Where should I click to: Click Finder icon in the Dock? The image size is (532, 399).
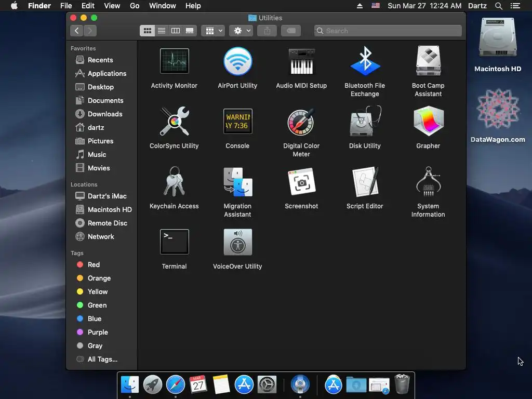[x=129, y=384]
